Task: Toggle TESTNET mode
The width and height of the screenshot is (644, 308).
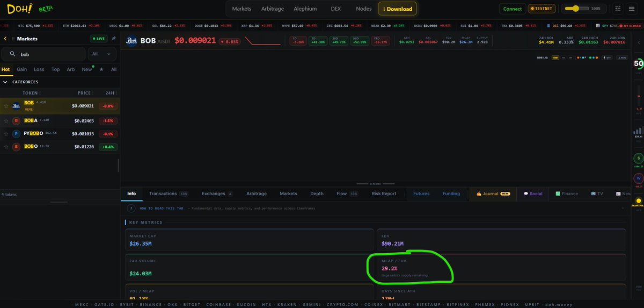Action: (542, 9)
